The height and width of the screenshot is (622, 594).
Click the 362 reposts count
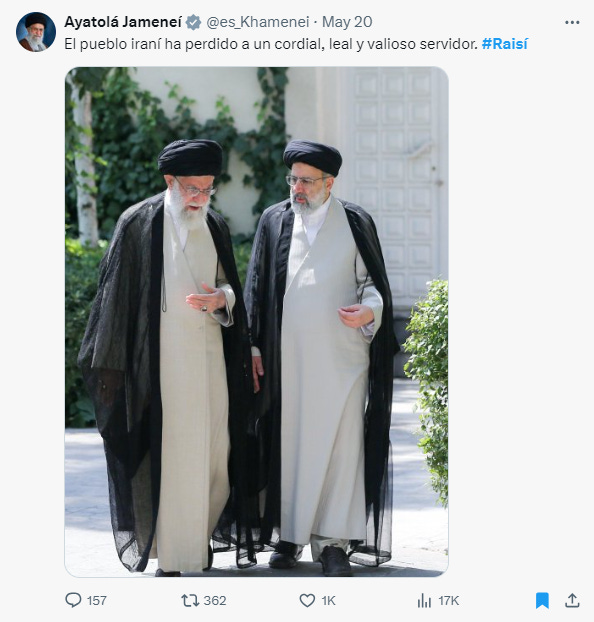215,601
